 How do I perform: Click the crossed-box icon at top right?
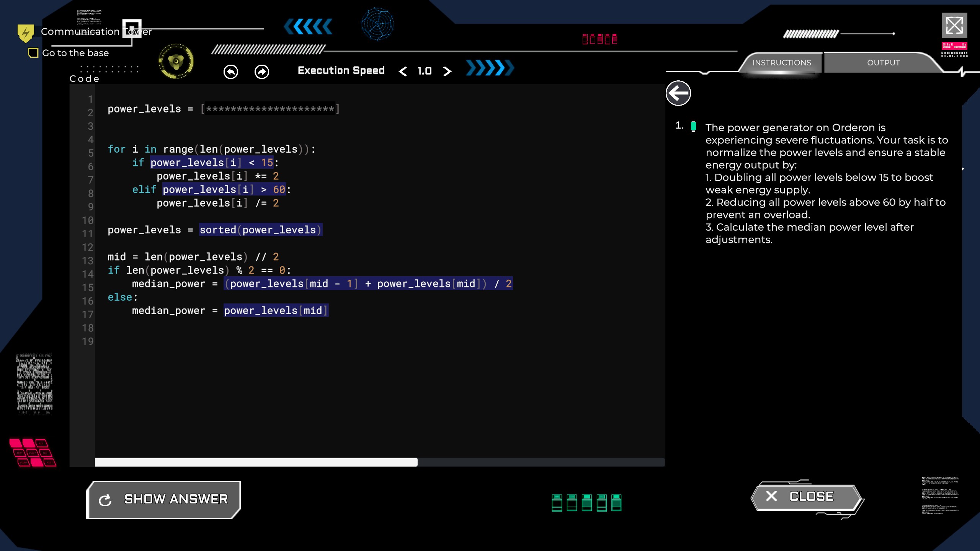click(954, 26)
